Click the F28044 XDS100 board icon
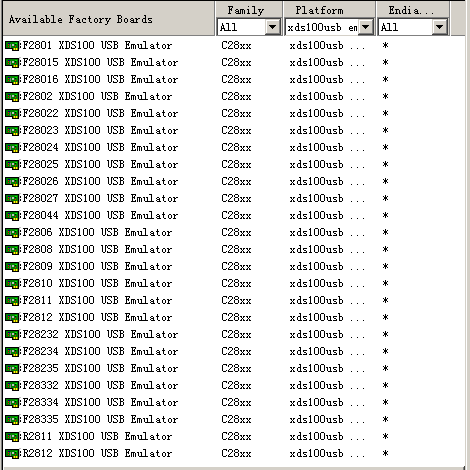The image size is (470, 470). [x=12, y=215]
